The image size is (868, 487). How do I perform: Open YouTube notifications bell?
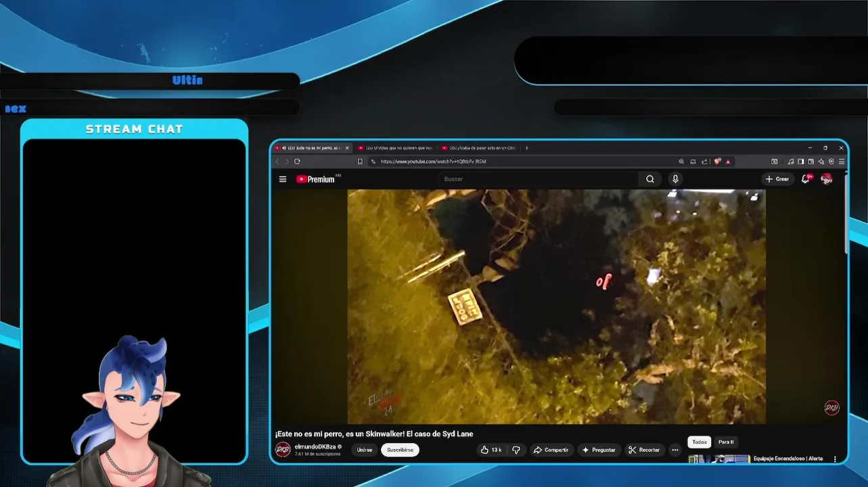[806, 179]
